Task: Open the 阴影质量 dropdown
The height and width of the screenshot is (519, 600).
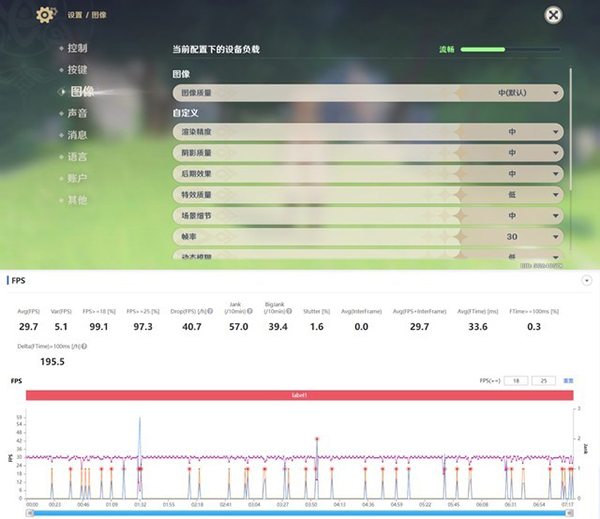Action: tap(368, 152)
